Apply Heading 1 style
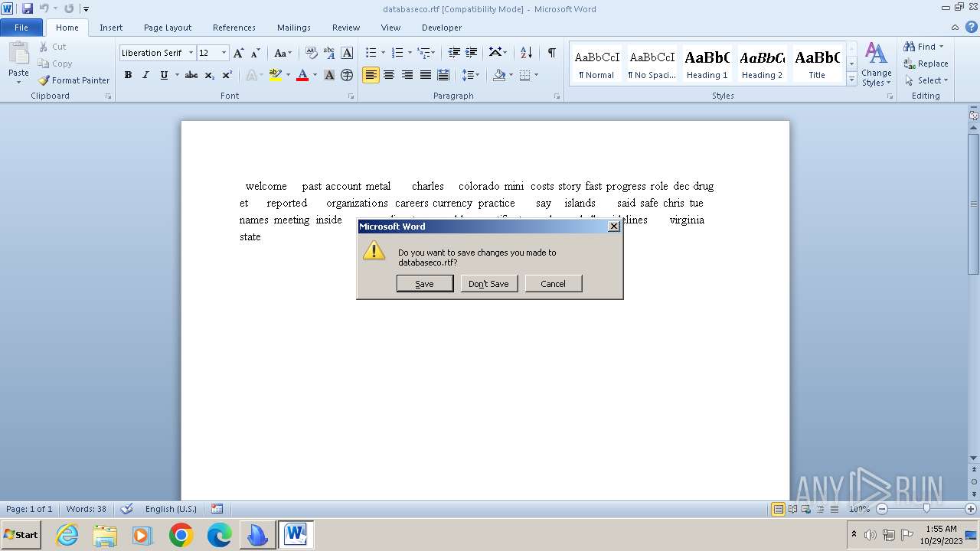Screen dimensions: 980x551 point(707,64)
